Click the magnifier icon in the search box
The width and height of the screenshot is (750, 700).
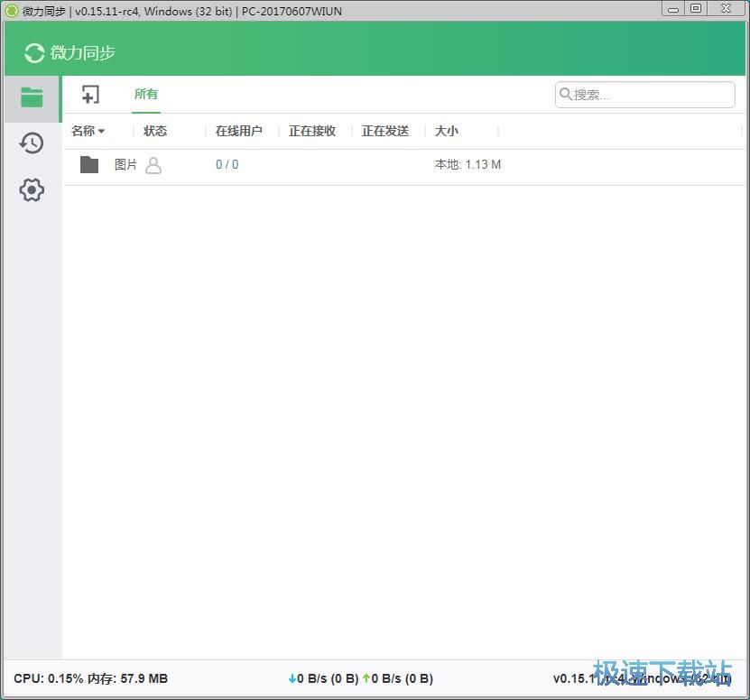point(566,94)
